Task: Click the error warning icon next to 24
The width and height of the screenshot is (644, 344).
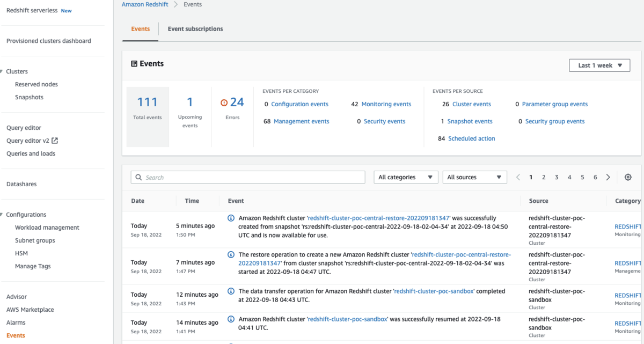Action: click(x=224, y=103)
